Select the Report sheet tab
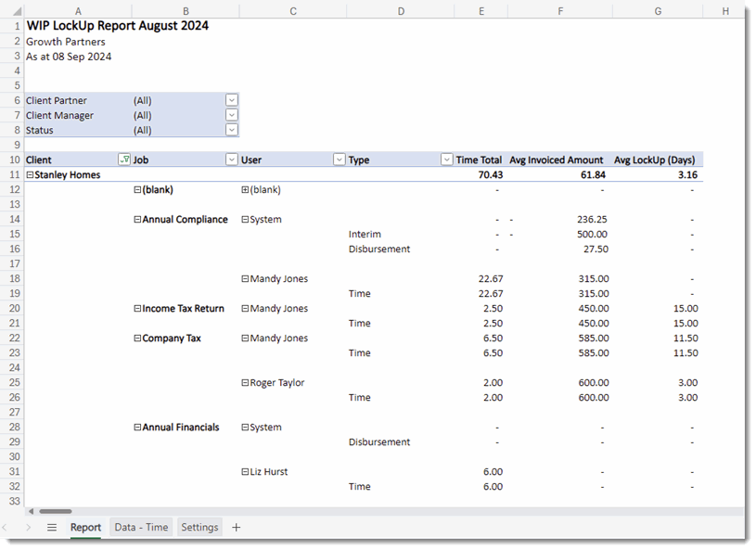This screenshot has height=550, width=756. 85,527
